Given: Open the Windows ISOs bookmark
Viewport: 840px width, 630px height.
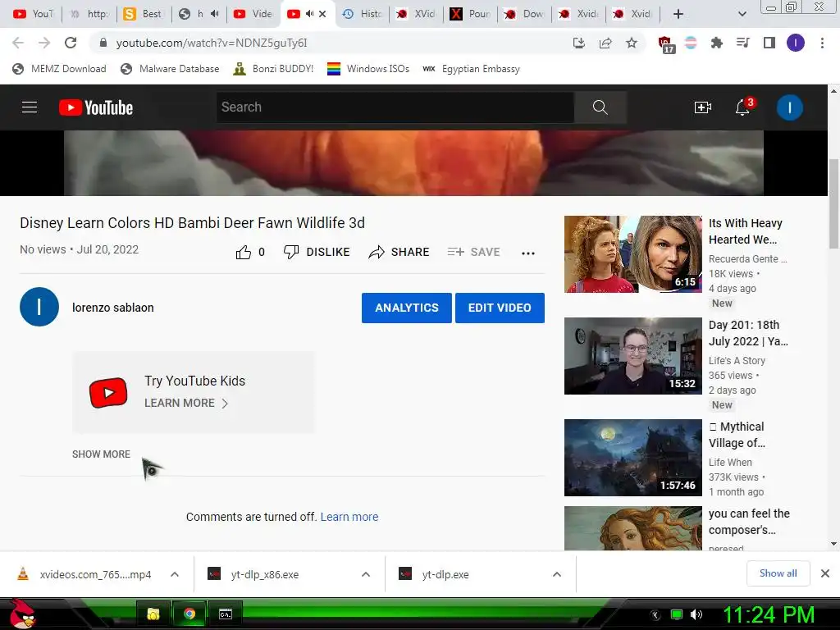Looking at the screenshot, I should click(368, 69).
